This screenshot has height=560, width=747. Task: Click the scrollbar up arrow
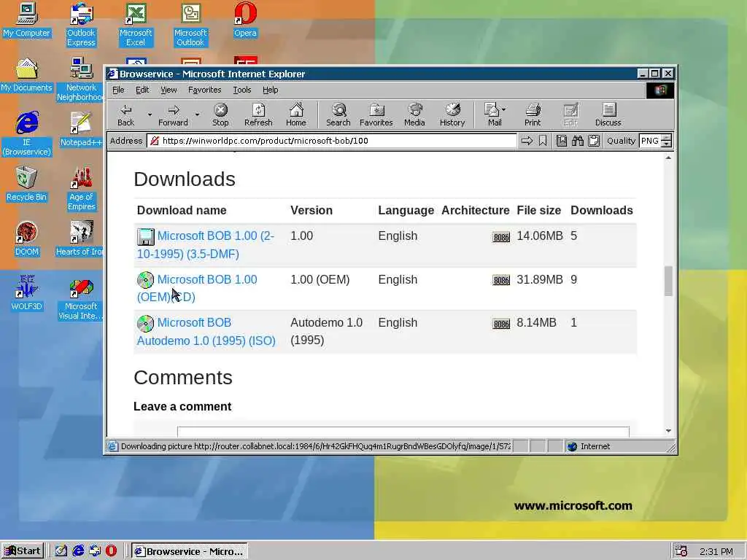668,157
